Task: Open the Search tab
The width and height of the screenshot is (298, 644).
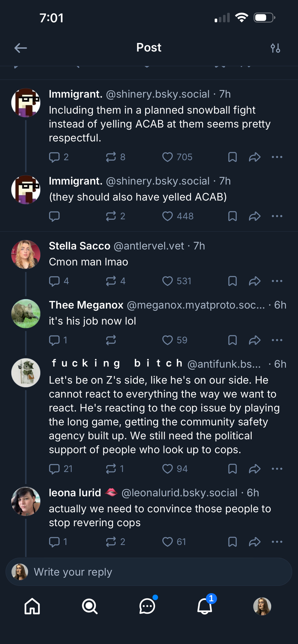Action: [90, 606]
